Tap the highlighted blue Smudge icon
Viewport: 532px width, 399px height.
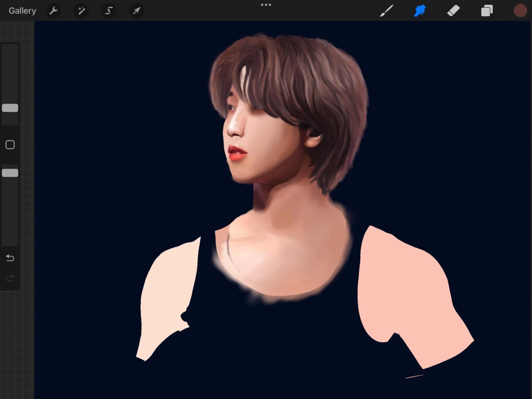click(x=419, y=10)
